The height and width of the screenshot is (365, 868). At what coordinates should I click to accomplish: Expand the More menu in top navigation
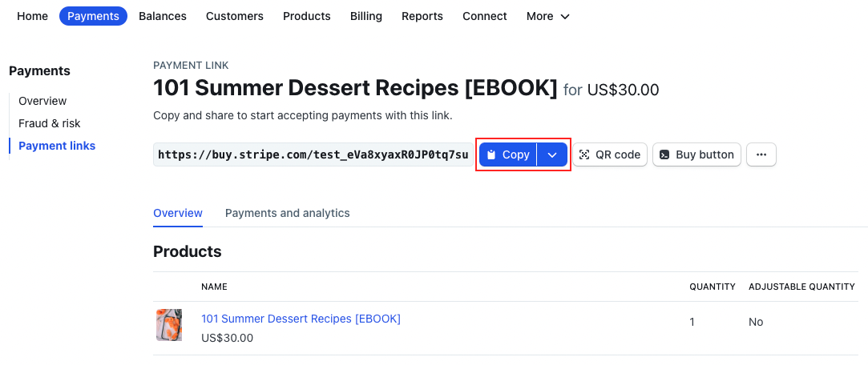(x=548, y=16)
